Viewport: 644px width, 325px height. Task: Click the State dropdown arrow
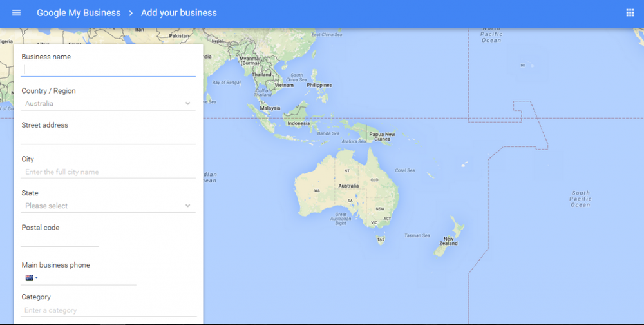click(x=187, y=206)
